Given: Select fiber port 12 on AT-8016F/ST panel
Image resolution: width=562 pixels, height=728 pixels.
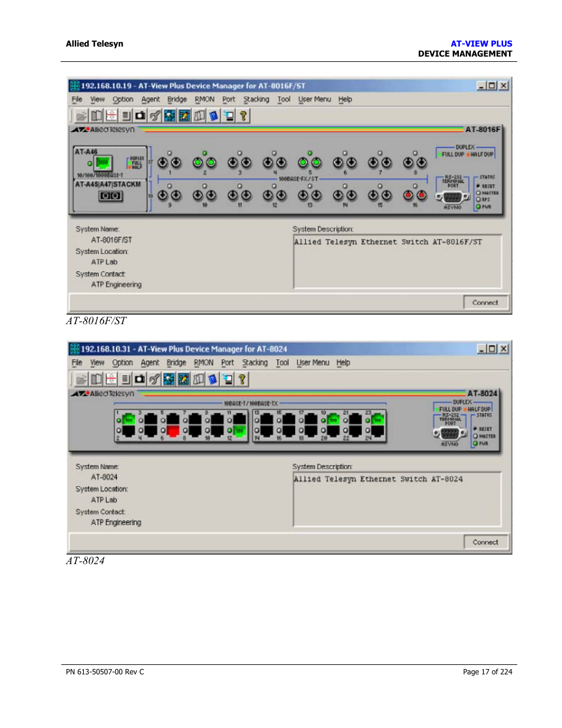Looking at the screenshot, I should [275, 195].
